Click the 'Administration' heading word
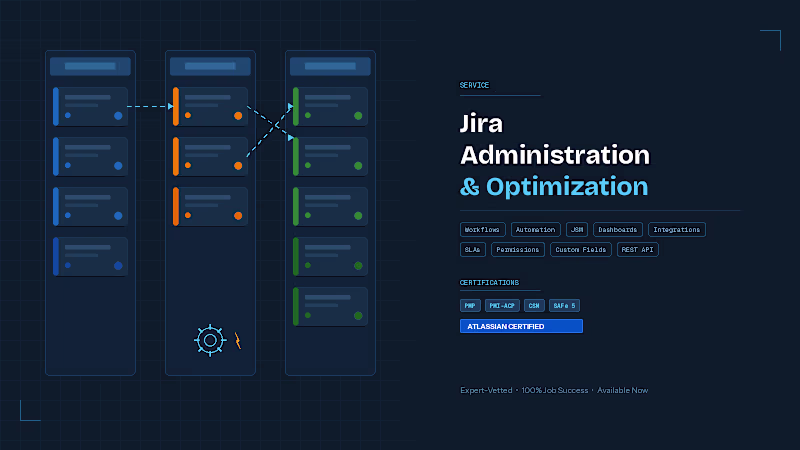Image resolution: width=800 pixels, height=450 pixels. 555,155
